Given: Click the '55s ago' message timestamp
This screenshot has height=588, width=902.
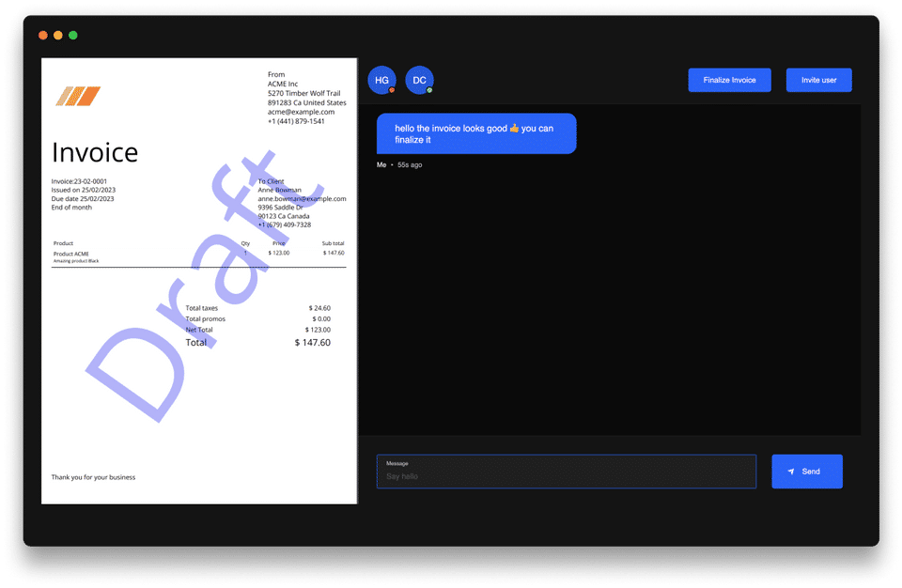Looking at the screenshot, I should pyautogui.click(x=410, y=164).
